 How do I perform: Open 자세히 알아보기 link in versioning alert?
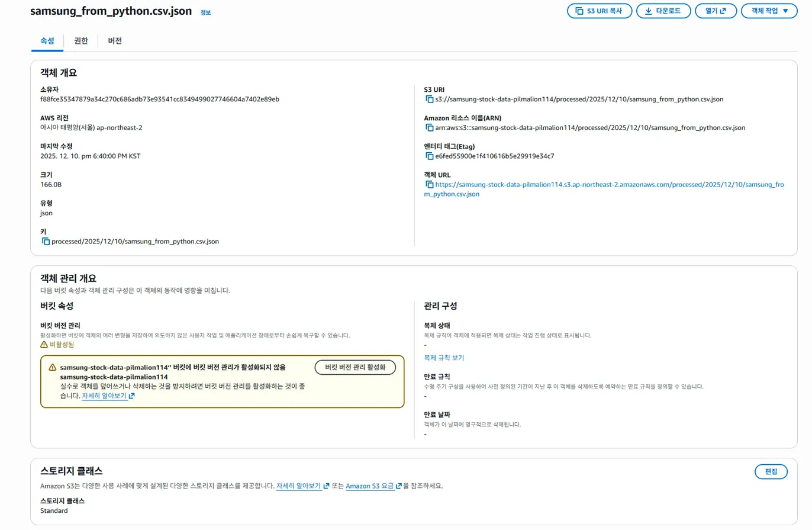click(x=108, y=396)
